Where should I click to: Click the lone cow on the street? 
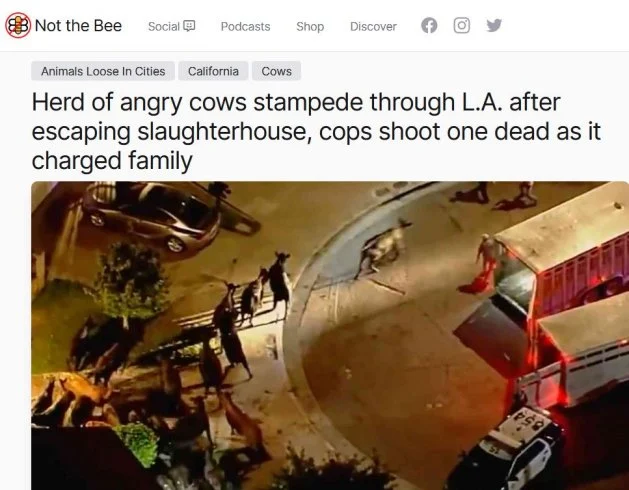point(383,246)
